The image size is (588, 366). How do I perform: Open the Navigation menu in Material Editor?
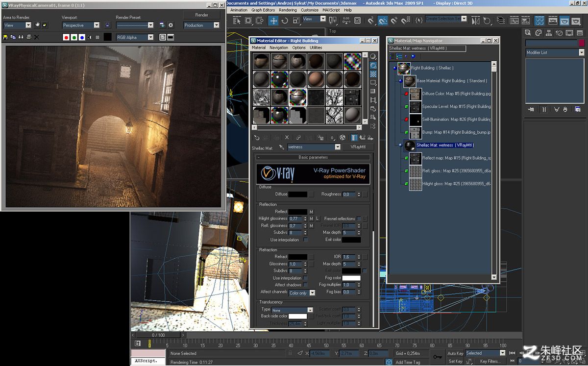click(x=279, y=48)
